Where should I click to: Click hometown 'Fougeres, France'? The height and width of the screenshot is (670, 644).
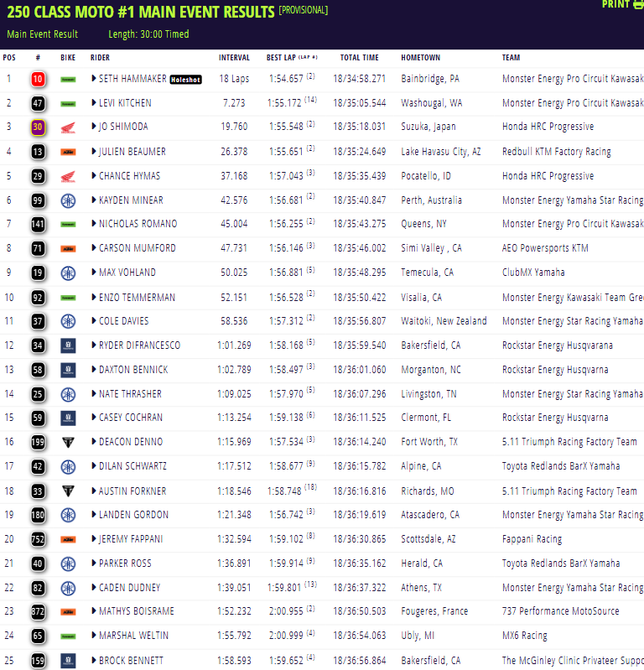[434, 611]
